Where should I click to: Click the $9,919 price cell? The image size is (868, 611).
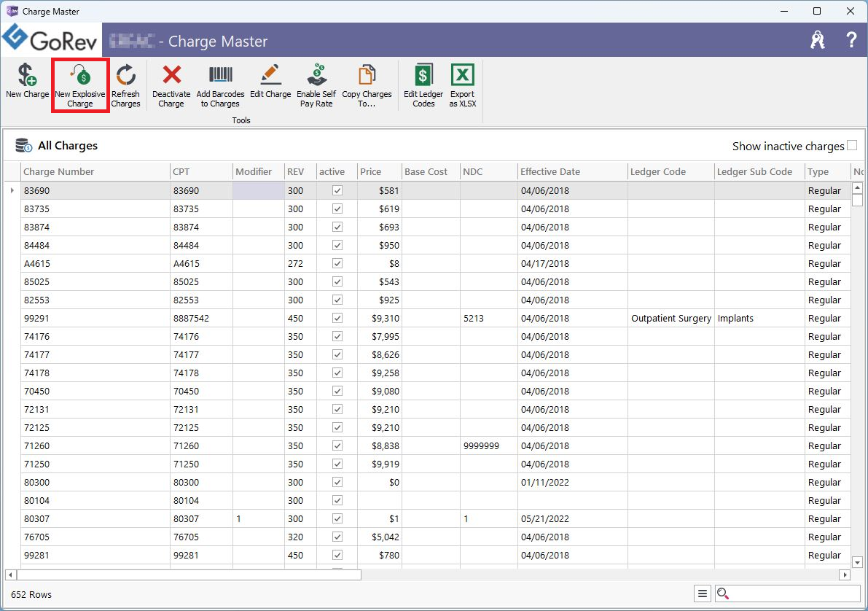(x=379, y=464)
